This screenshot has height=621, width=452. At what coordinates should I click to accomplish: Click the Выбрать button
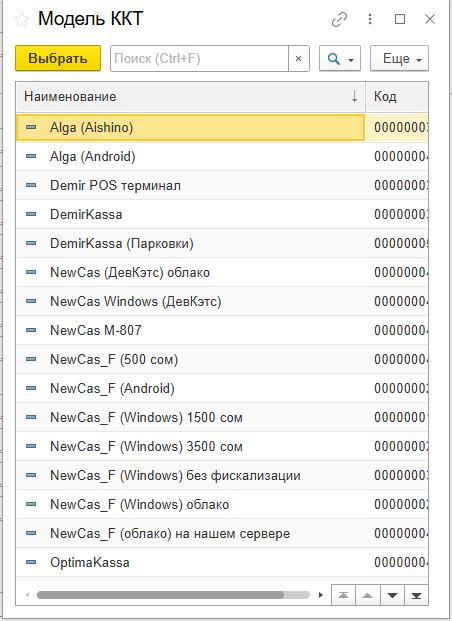pos(58,59)
